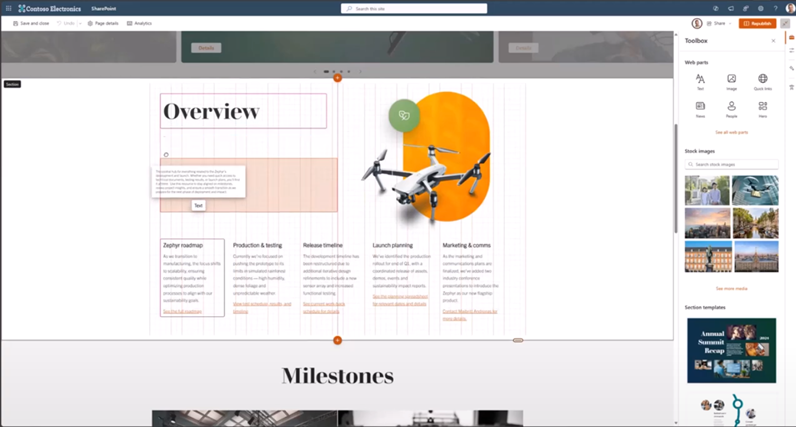The width and height of the screenshot is (796, 427).
Task: Select the Toolbox briefcase icon in right rail
Action: (791, 37)
